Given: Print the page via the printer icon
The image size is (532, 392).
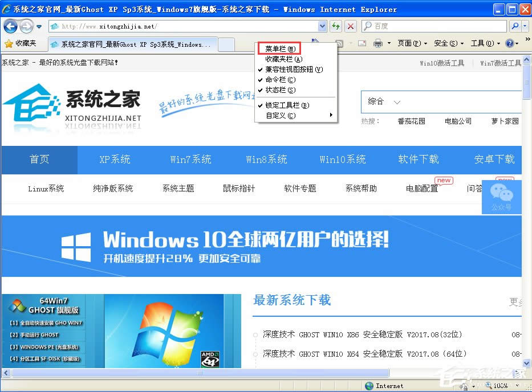Looking at the screenshot, I should (x=377, y=43).
